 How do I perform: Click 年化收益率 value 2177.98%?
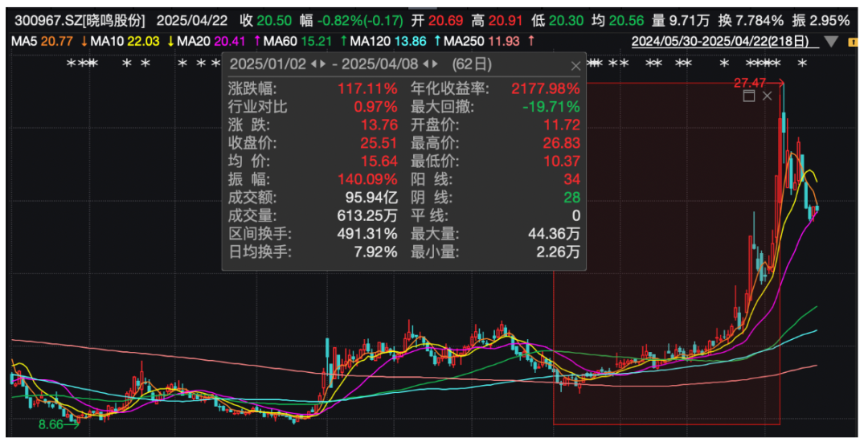click(x=545, y=88)
